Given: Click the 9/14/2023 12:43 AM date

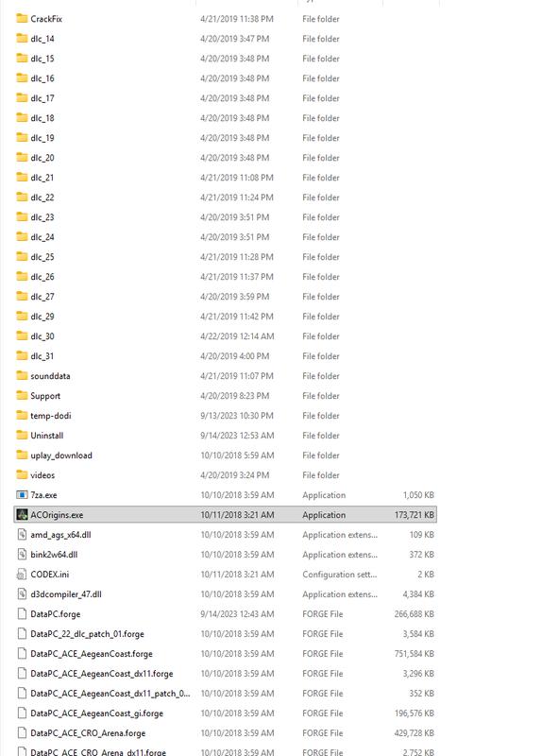Looking at the screenshot, I should coord(237,614).
